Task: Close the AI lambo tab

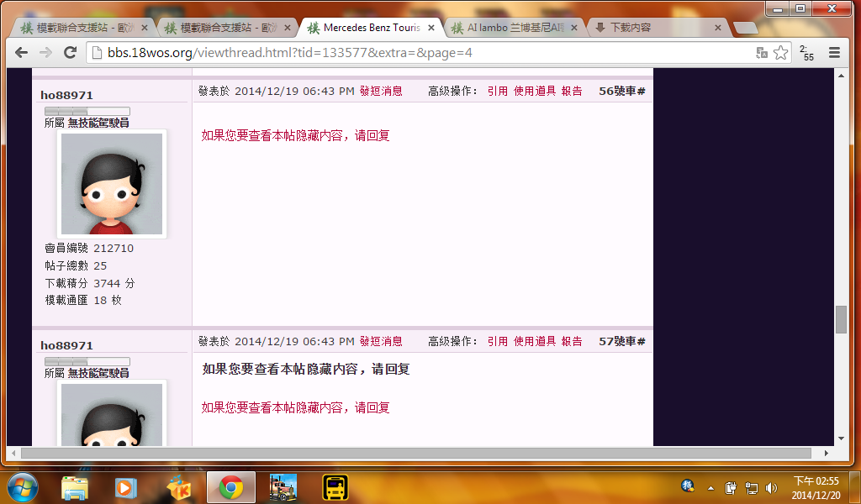Action: [x=574, y=28]
